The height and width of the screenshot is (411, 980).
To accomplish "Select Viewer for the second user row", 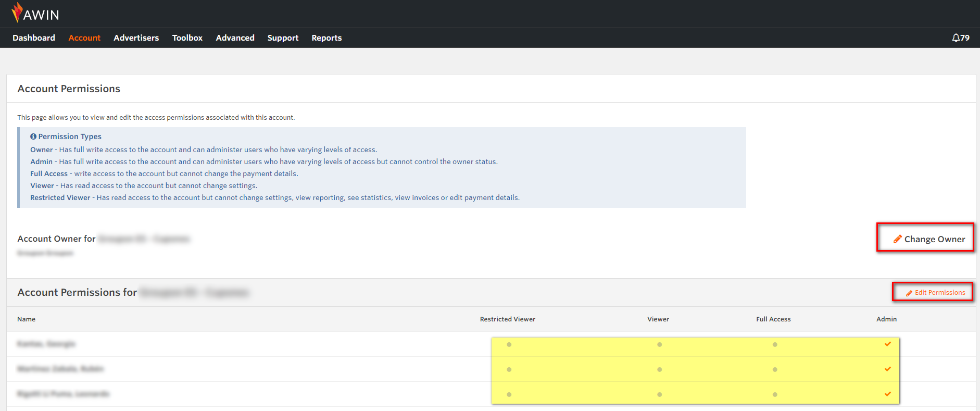I will [x=659, y=369].
